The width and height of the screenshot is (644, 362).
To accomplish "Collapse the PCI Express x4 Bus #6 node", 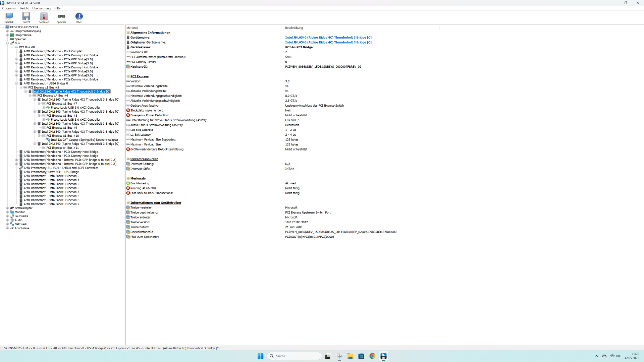I will [x=30, y=96].
